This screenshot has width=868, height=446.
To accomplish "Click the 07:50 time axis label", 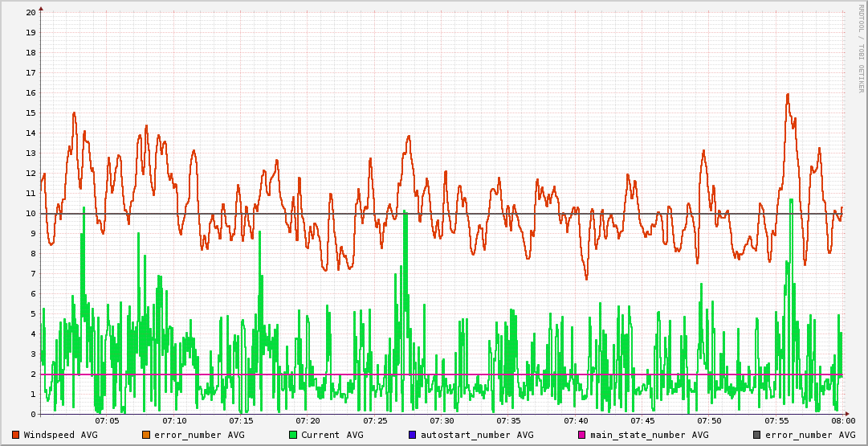I will [x=711, y=422].
